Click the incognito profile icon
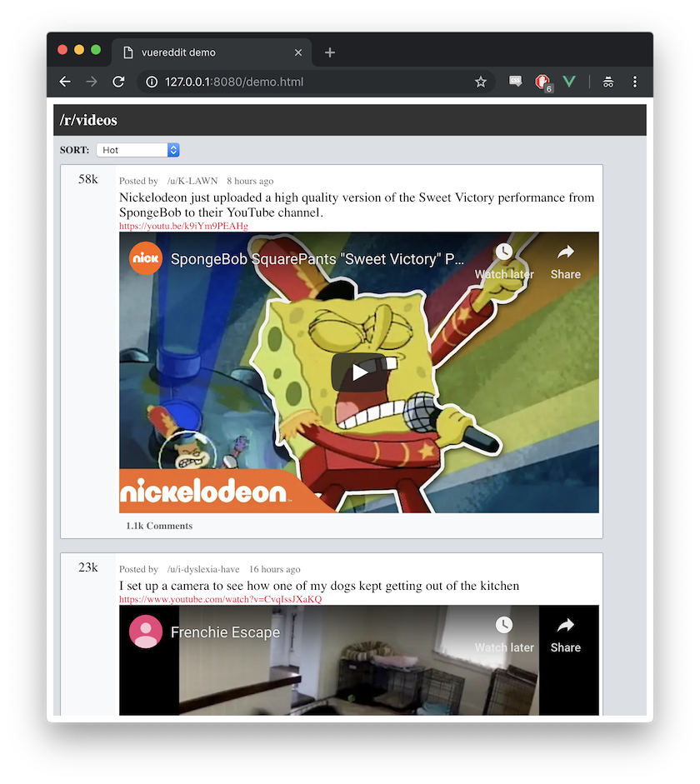Screen dimensions: 700x784 coord(608,82)
